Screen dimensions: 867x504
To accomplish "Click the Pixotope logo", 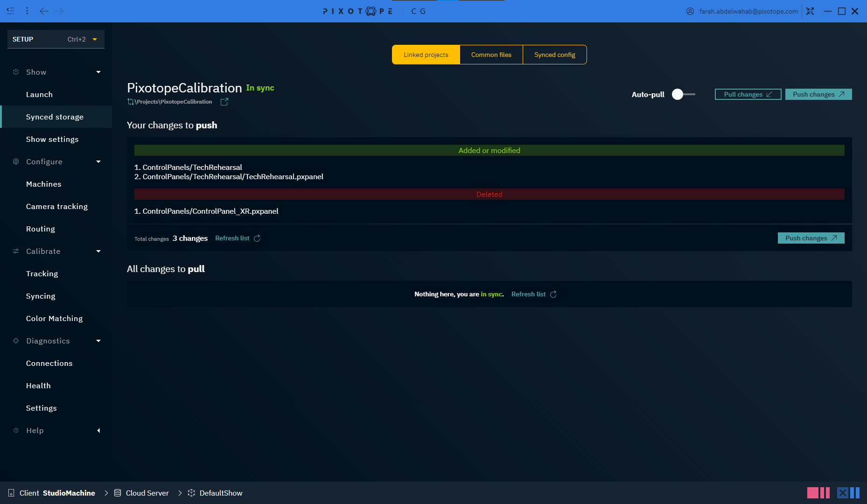I will pyautogui.click(x=358, y=11).
